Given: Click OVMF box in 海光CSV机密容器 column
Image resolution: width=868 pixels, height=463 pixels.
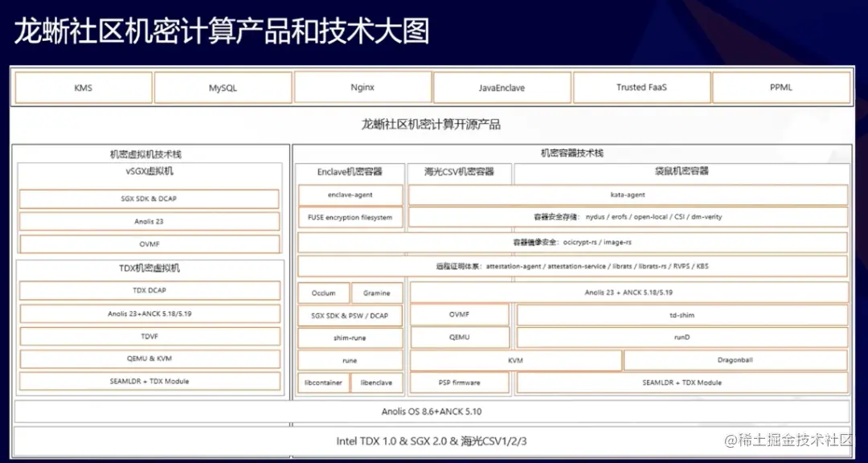Looking at the screenshot, I should tap(460, 314).
